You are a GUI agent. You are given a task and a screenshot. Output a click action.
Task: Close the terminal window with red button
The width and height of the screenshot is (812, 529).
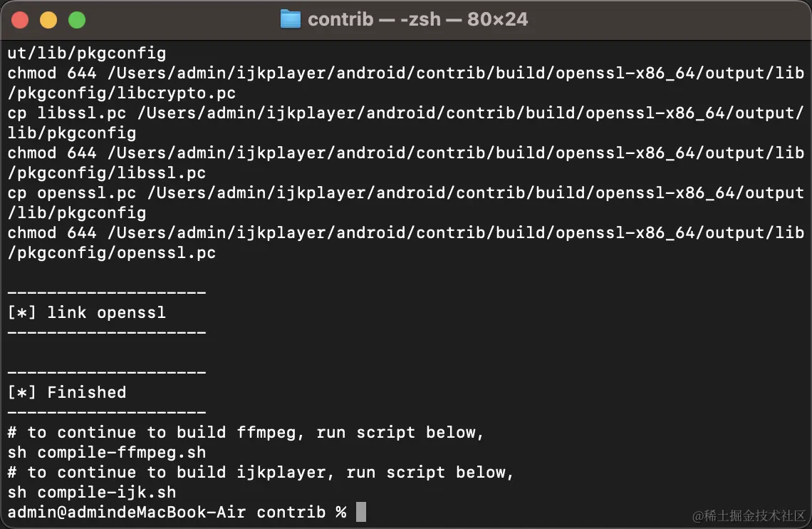click(x=20, y=20)
